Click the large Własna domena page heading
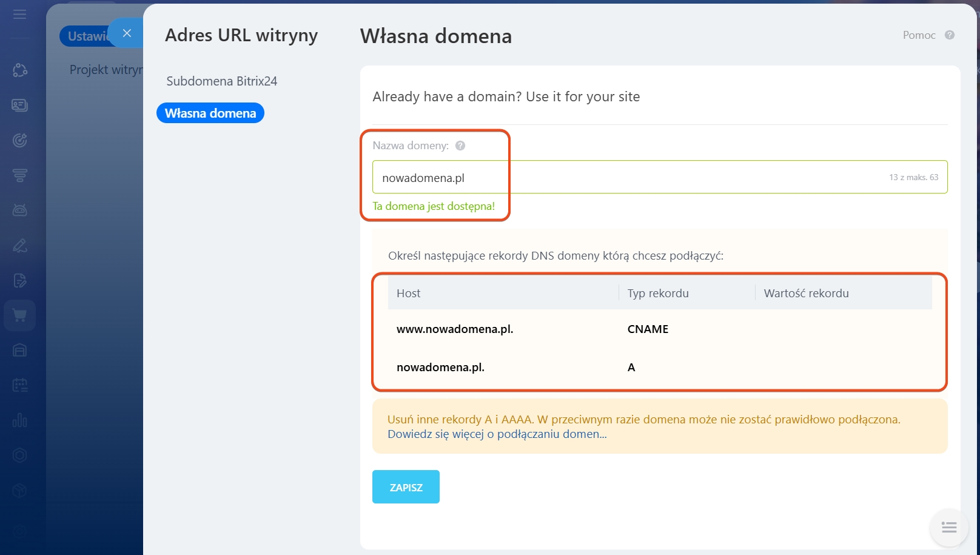980x555 pixels. (x=436, y=36)
